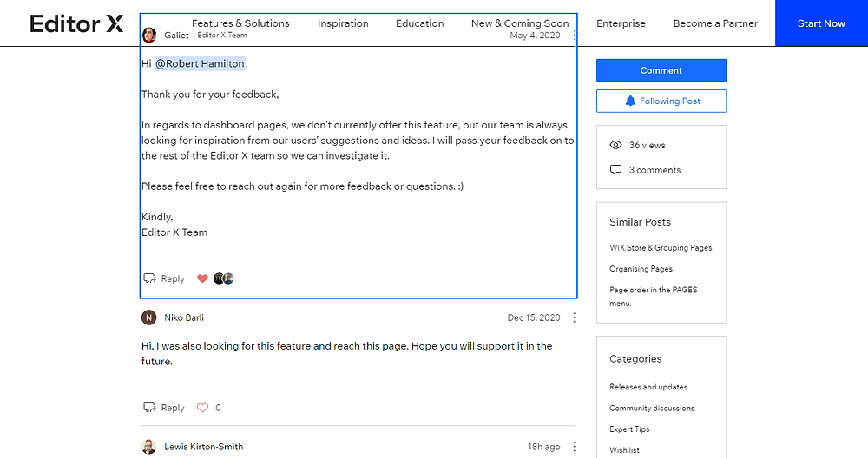Go to Become a Partner page
Screen dimensions: 868x458
coord(715,23)
